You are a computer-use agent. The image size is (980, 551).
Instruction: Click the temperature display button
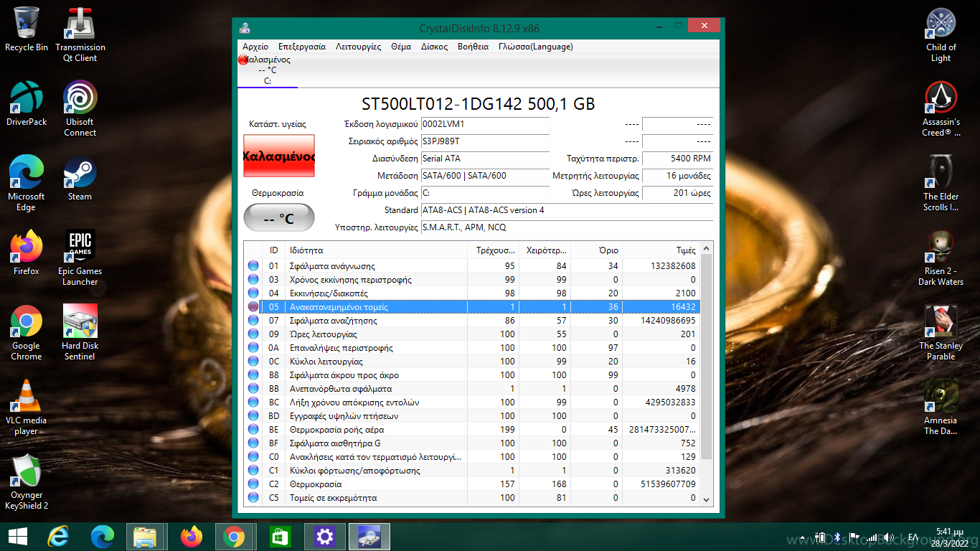point(279,218)
